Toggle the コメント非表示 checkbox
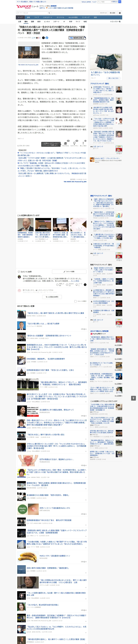The width and height of the screenshot is (138, 644). 75,301
